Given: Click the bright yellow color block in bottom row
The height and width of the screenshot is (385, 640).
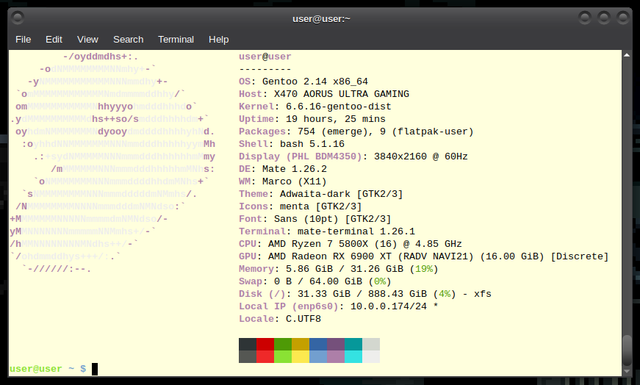Looking at the screenshot, I should (300, 356).
